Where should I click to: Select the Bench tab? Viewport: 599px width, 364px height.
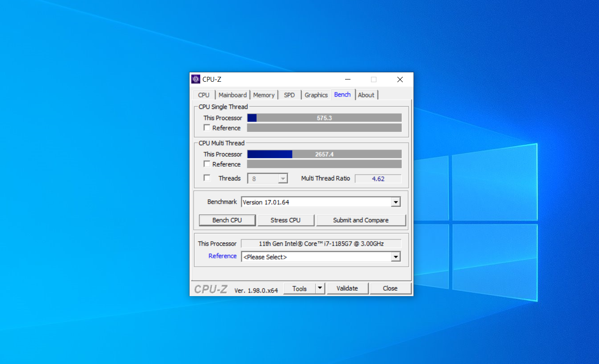click(x=342, y=95)
